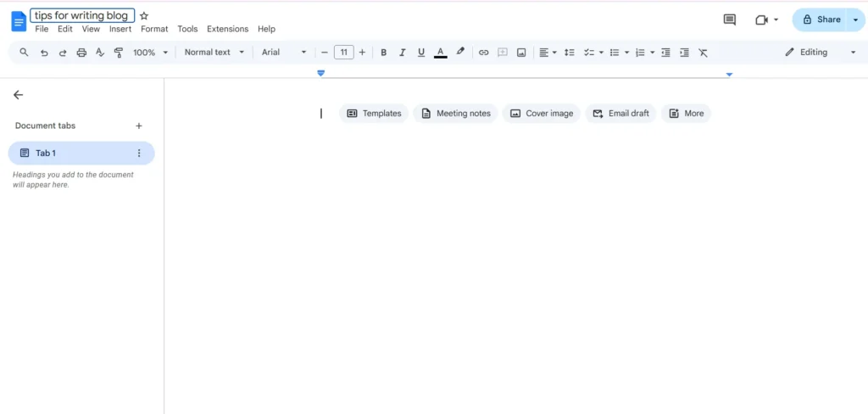Viewport: 868px width, 414px height.
Task: Open the Insert menu
Action: pyautogui.click(x=120, y=29)
